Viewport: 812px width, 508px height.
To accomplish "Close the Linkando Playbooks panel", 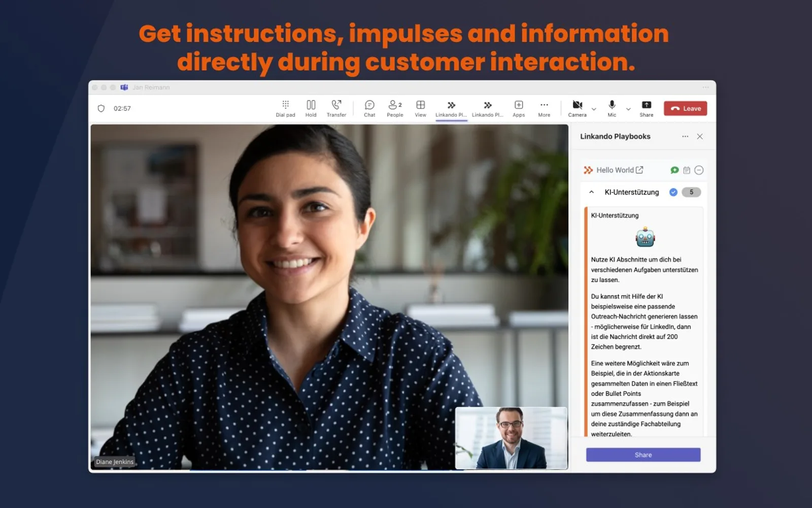I will pos(700,136).
